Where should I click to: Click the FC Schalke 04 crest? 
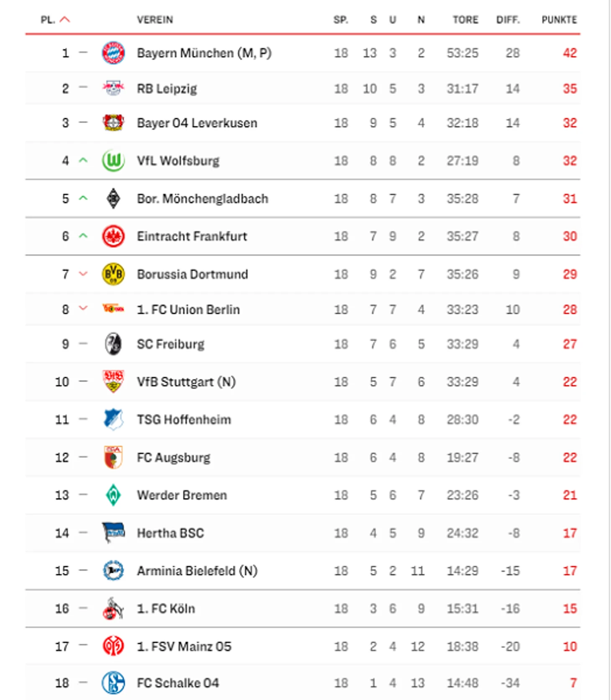tap(113, 682)
